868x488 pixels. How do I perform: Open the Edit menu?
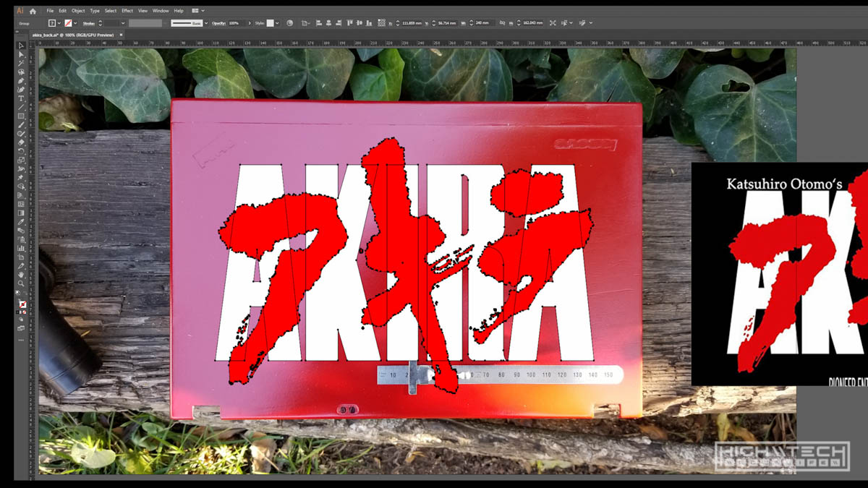[x=63, y=11]
